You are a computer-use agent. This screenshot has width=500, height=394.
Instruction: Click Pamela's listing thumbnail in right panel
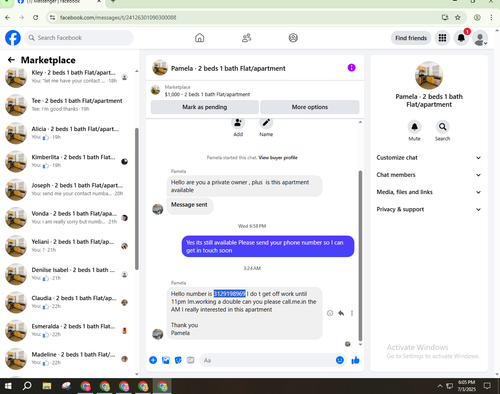click(x=429, y=76)
